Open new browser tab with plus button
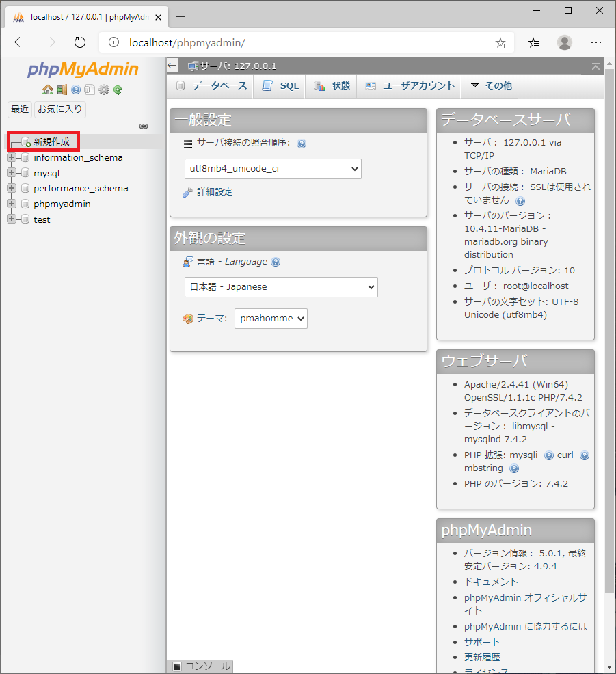Image resolution: width=616 pixels, height=674 pixels. (x=180, y=17)
